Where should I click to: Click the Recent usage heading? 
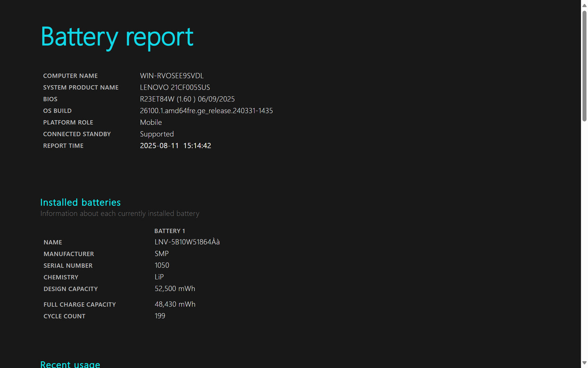click(70, 364)
